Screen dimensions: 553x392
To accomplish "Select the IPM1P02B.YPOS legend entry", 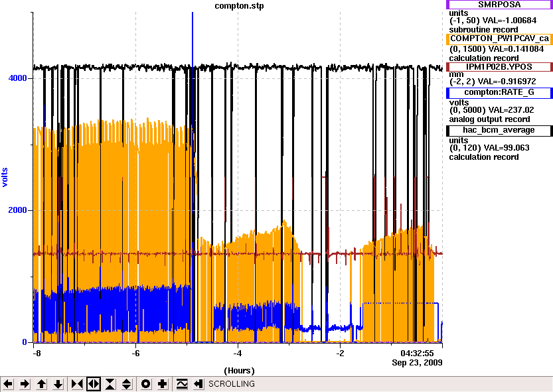I will pyautogui.click(x=499, y=67).
